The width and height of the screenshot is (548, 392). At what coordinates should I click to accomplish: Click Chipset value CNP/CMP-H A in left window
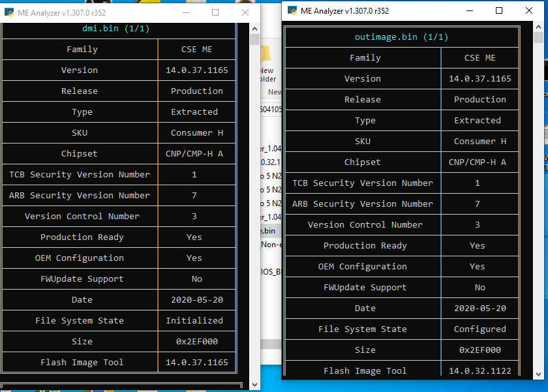[194, 154]
